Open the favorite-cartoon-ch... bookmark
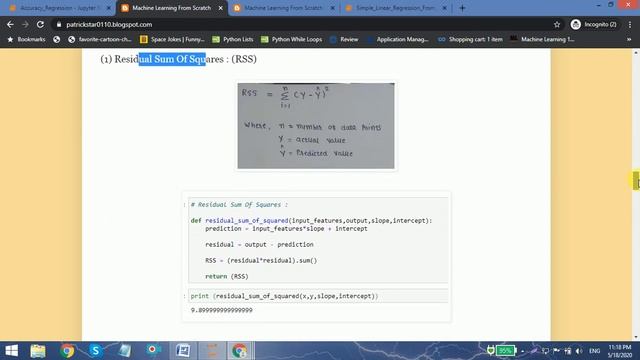The width and height of the screenshot is (640, 360). tap(100, 39)
